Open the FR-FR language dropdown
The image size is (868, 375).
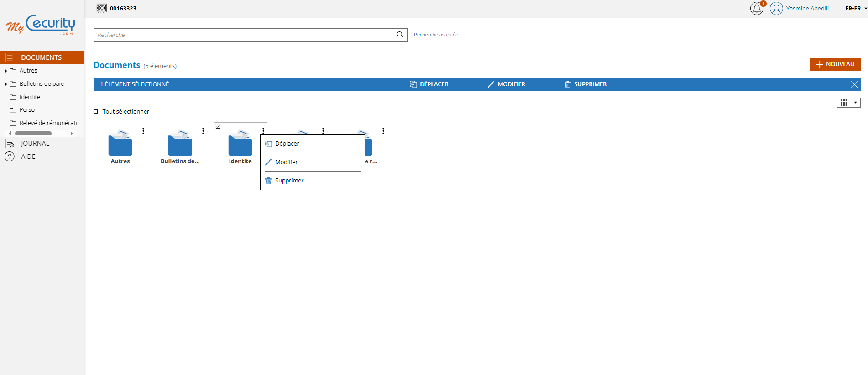[856, 9]
